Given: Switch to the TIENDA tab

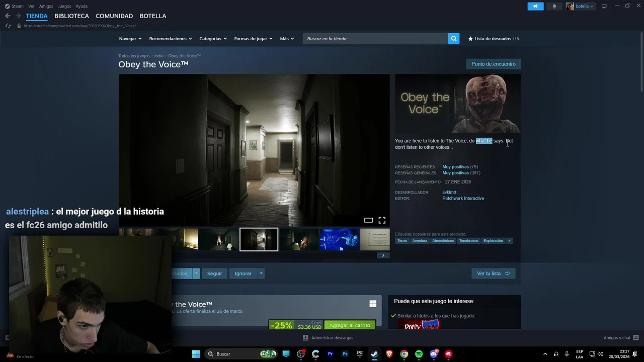Looking at the screenshot, I should coord(37,16).
